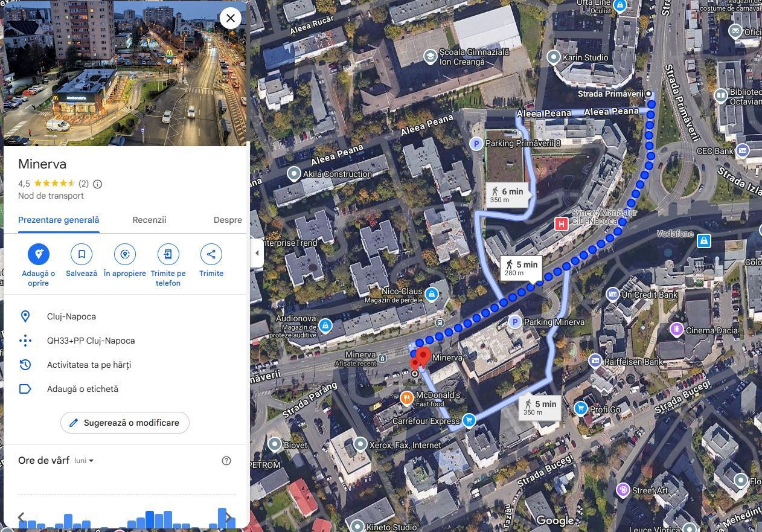This screenshot has height=532, width=762.
Task: Show next day in busy-hours chart
Action: pos(229,518)
